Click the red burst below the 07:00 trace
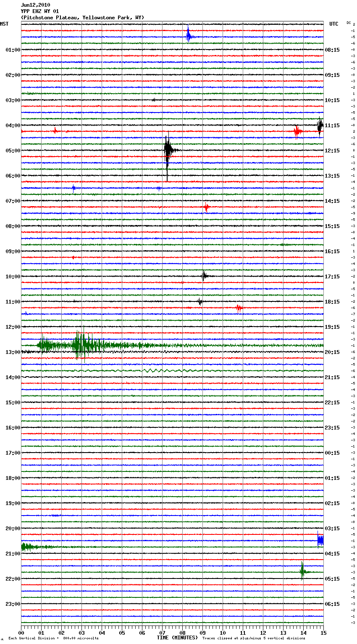357x644 pixels. (x=206, y=207)
